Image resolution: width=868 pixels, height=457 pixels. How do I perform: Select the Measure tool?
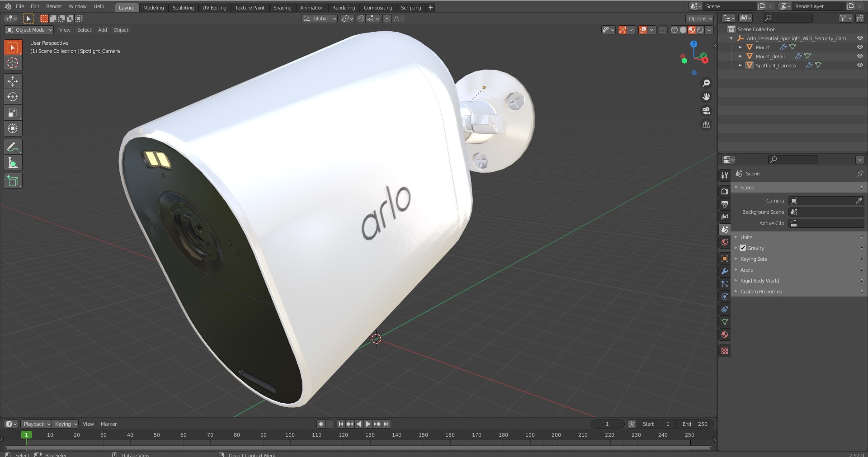coord(13,163)
